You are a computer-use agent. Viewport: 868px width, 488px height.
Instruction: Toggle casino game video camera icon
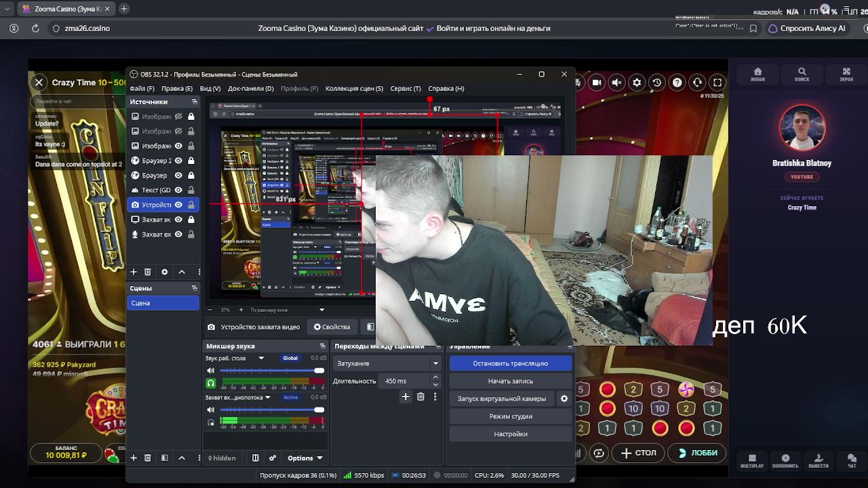[x=597, y=83]
